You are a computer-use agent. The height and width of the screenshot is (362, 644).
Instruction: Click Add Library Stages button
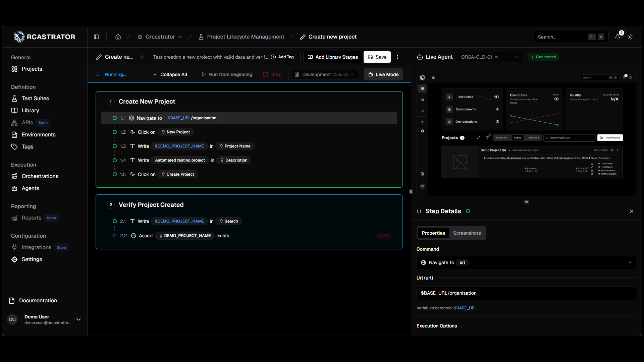pyautogui.click(x=332, y=57)
